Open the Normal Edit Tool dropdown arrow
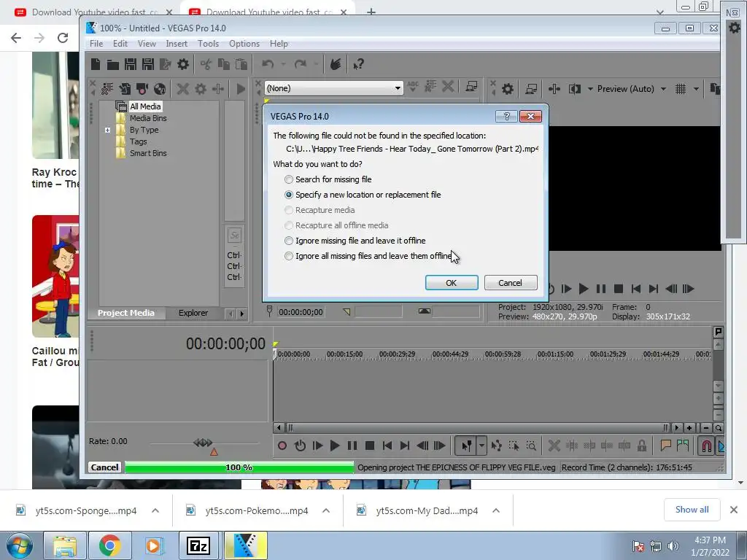Screen dimensions: 747x560 pos(481,446)
